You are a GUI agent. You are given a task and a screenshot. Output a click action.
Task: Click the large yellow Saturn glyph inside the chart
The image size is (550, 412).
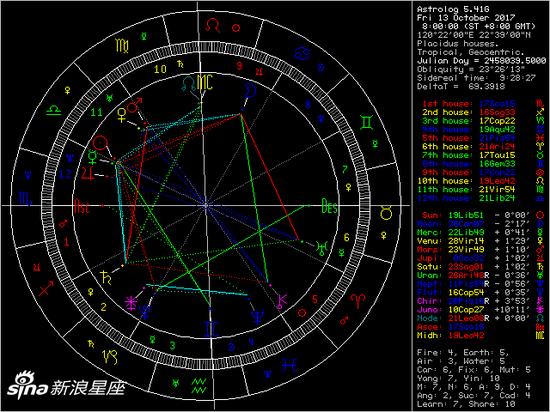coord(106,277)
